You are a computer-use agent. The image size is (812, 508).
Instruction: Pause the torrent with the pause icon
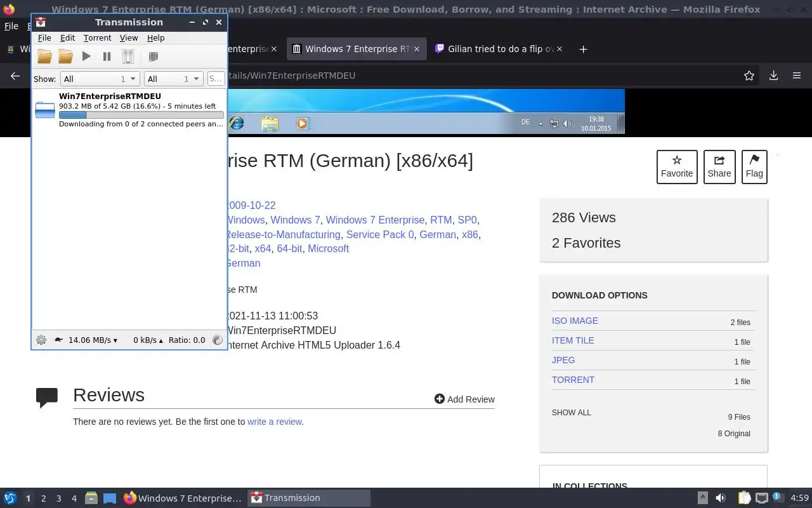tap(107, 57)
